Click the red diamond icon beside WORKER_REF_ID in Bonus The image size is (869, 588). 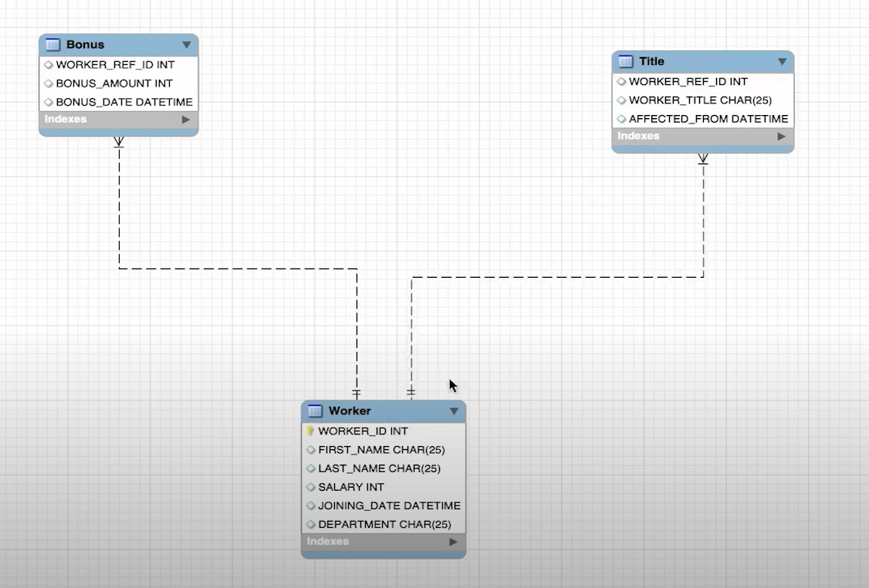click(x=47, y=65)
